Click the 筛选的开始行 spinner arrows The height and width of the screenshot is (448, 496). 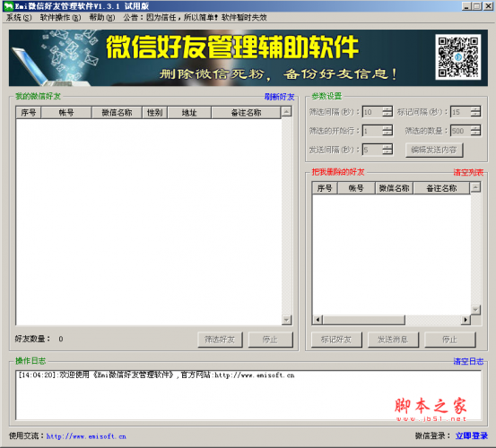(387, 131)
